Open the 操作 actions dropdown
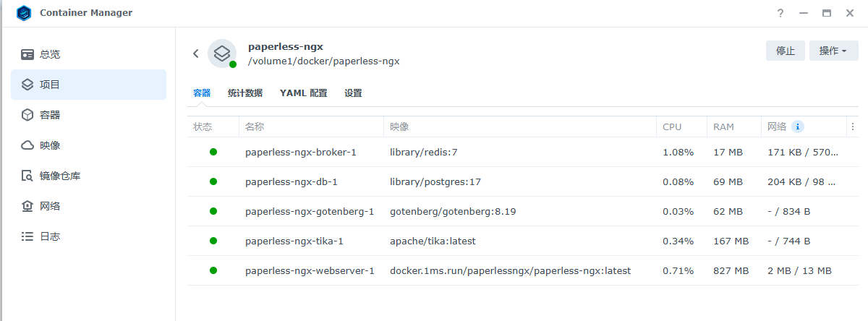Viewport: 868px width, 321px height. [833, 51]
